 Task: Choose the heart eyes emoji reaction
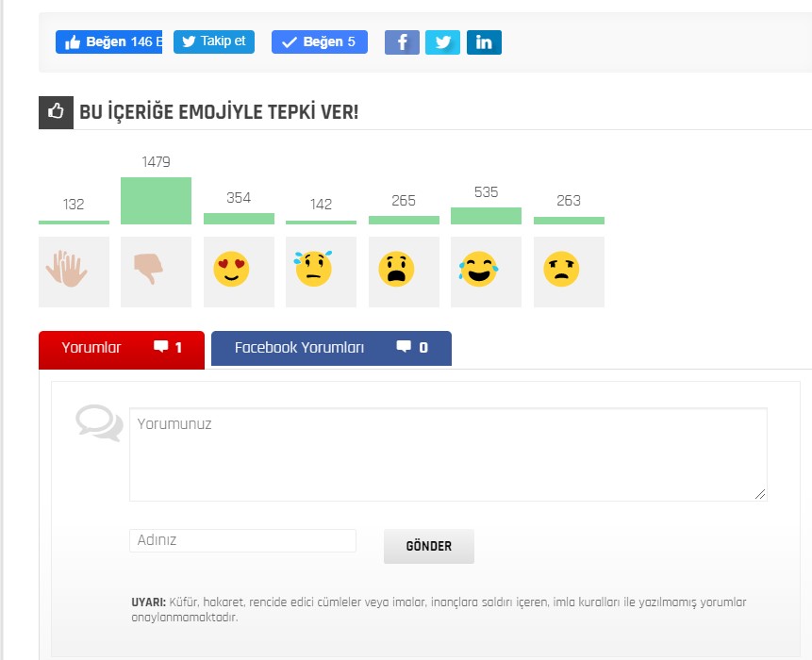239,272
